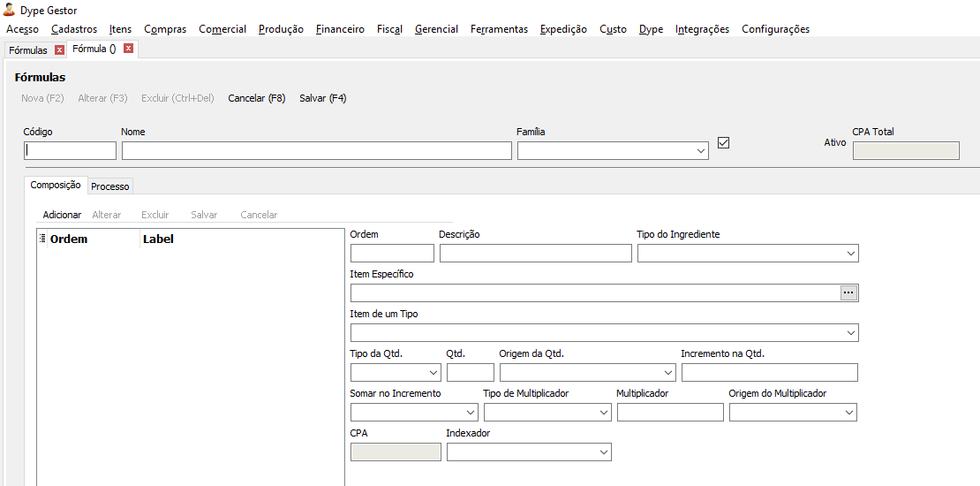Screen dimensions: 980x486
Task: Click Cancelar in the composition toolbar
Action: pos(259,215)
